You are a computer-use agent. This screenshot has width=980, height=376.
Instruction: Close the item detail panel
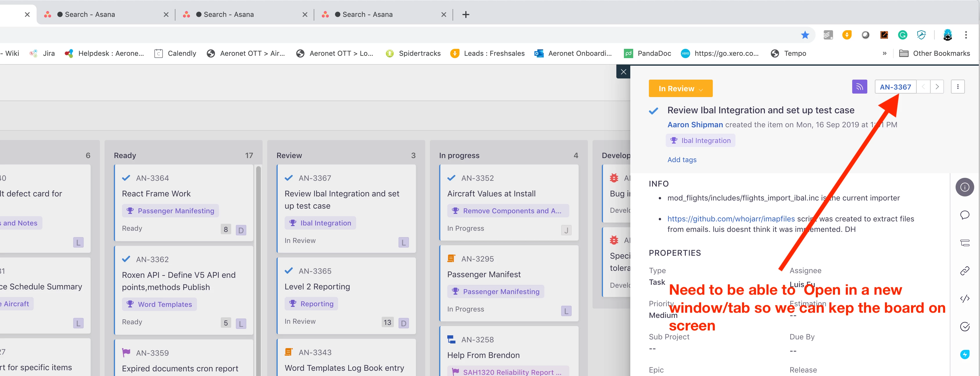coord(623,71)
